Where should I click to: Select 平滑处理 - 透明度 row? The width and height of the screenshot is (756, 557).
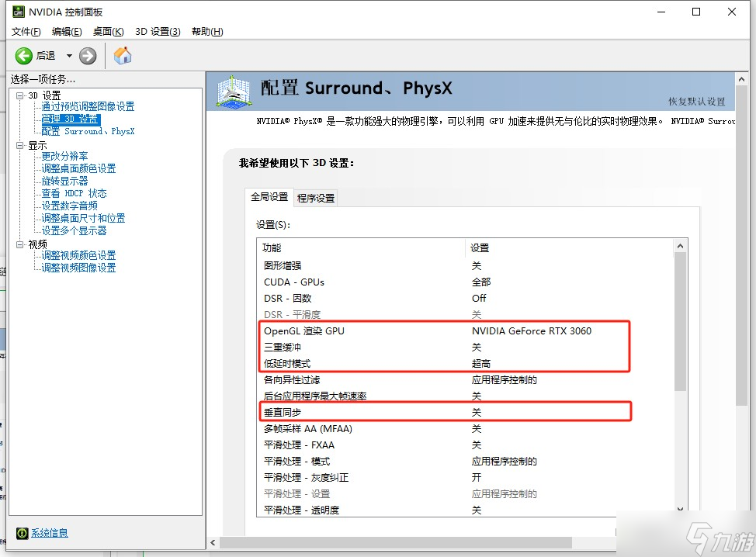tap(466, 510)
